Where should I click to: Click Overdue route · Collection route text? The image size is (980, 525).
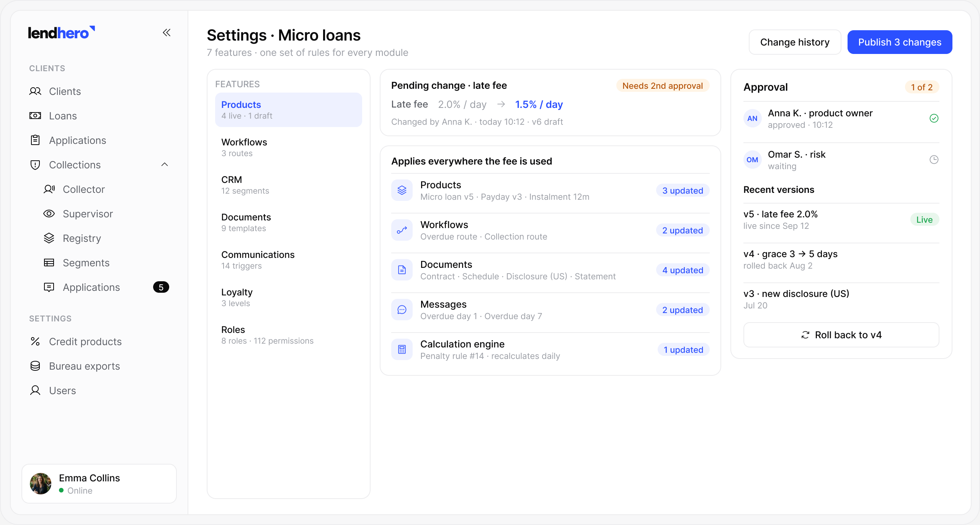(483, 236)
